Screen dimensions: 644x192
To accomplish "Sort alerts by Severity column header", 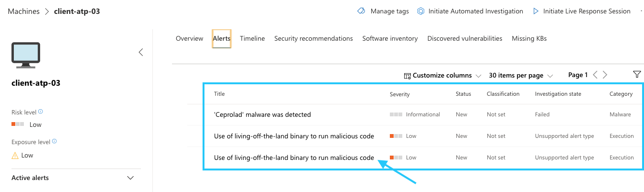I will click(399, 94).
